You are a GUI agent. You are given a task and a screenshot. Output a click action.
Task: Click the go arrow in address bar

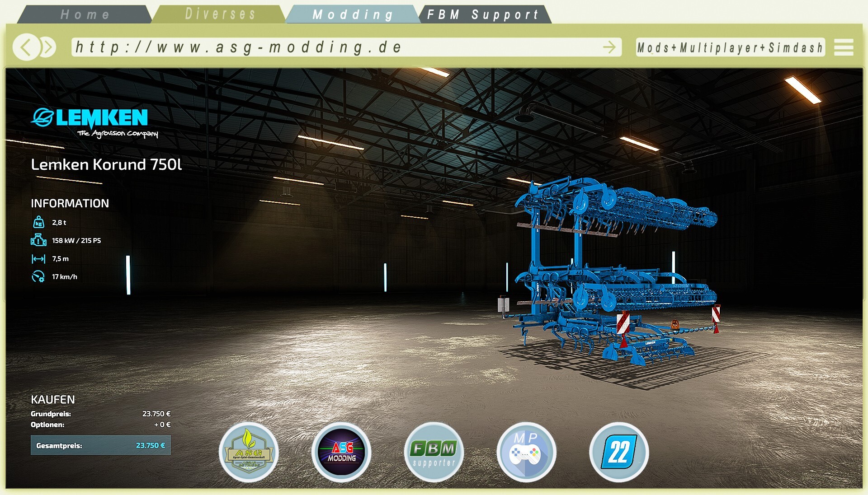pos(609,47)
